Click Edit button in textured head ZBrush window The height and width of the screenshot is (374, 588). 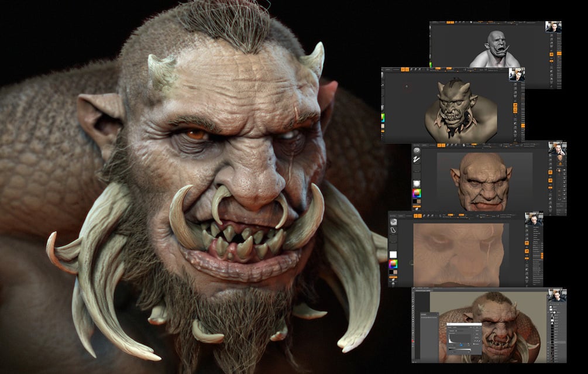click(x=439, y=145)
